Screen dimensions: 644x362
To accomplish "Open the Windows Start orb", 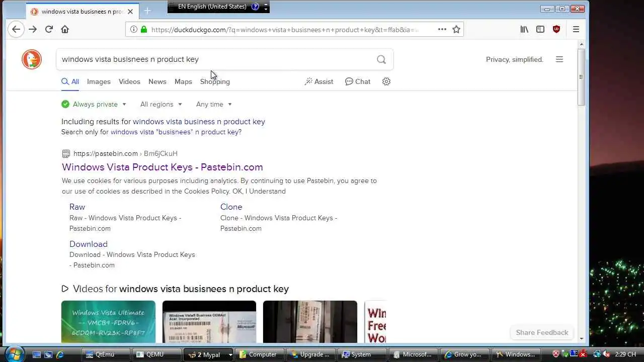I will click(x=14, y=353).
